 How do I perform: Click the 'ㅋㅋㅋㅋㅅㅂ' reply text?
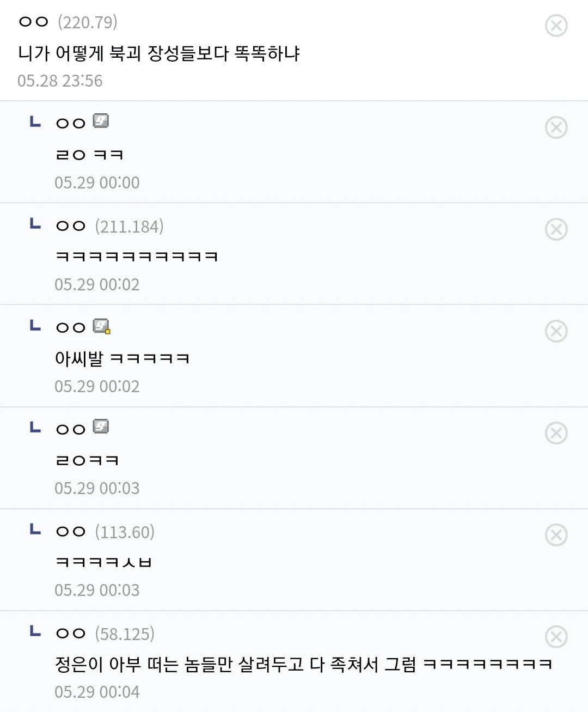103,562
